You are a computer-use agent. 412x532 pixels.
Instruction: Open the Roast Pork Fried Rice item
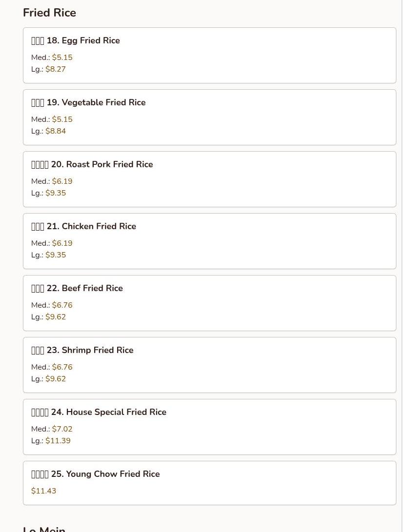click(x=102, y=165)
